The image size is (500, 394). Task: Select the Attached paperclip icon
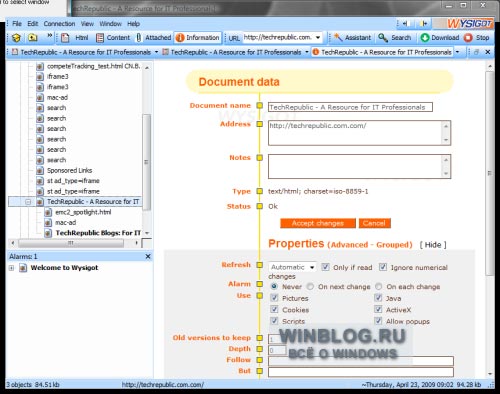[x=139, y=38]
